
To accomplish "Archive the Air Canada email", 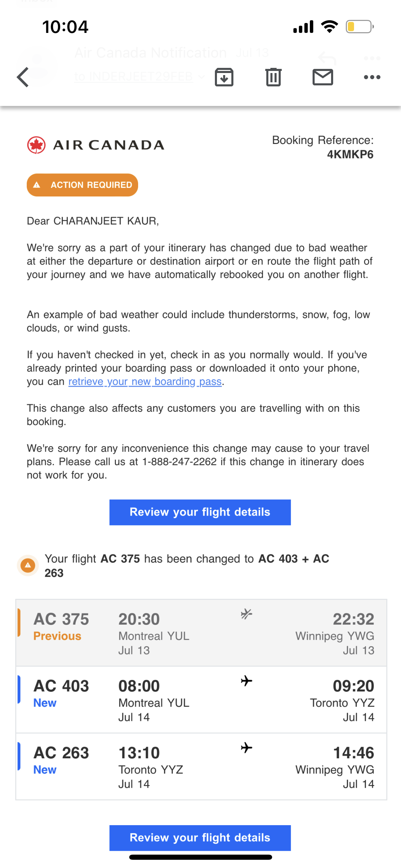I will pos(224,77).
